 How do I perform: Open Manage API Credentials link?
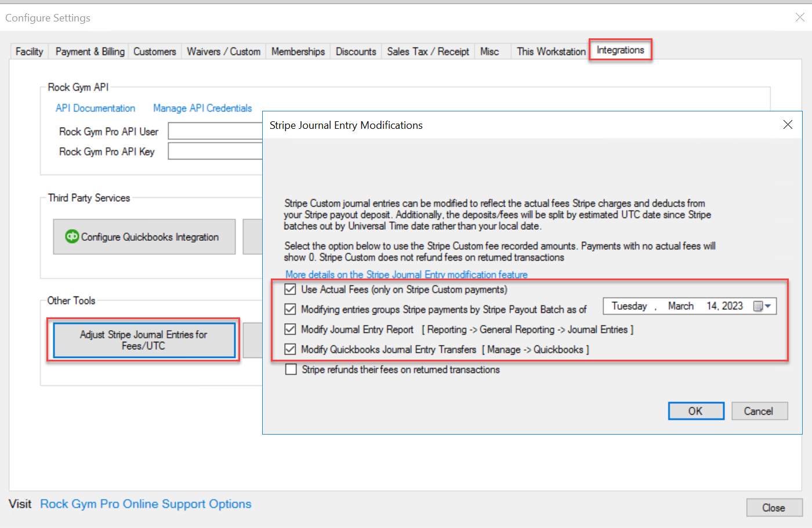(x=202, y=109)
